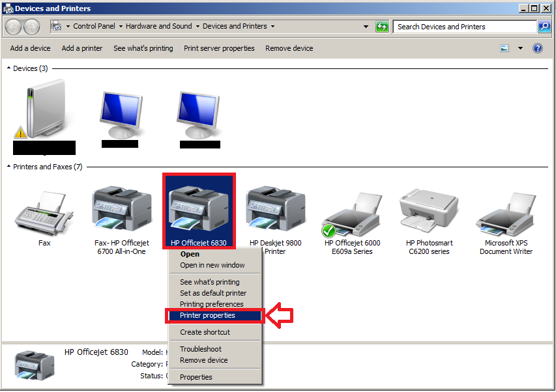This screenshot has width=556, height=392.
Task: Open Help with the blue question icon
Action: [x=538, y=48]
